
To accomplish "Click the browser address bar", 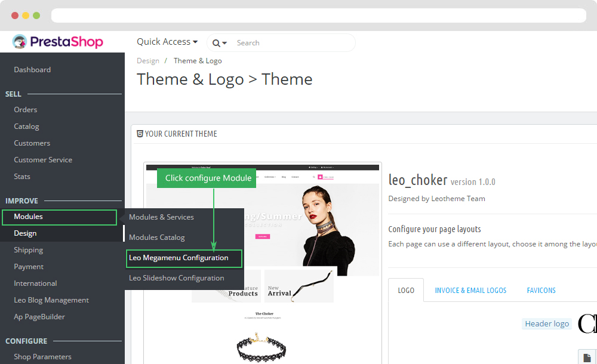I will pyautogui.click(x=319, y=16).
